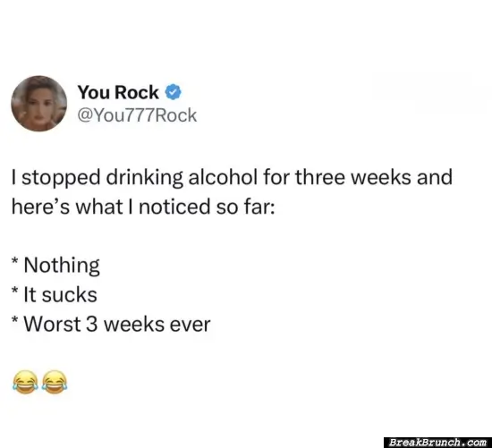Click the It sucks bullet line
492x448 pixels.
coord(55,295)
